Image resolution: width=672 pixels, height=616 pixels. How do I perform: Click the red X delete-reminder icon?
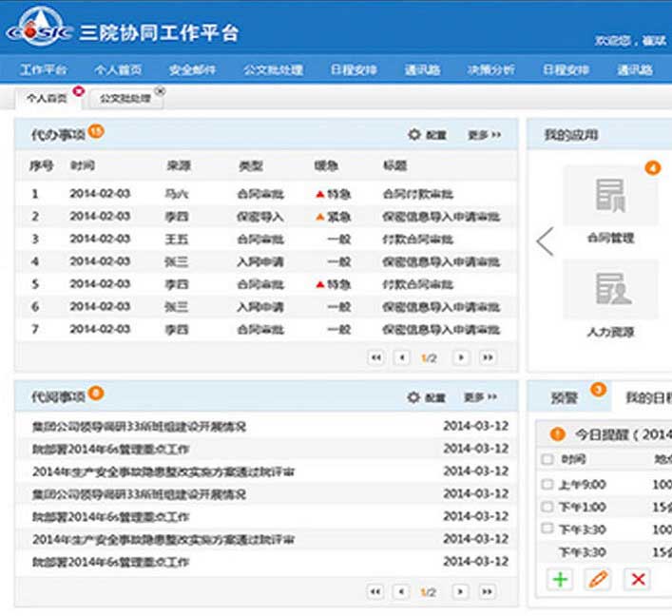pos(639,578)
